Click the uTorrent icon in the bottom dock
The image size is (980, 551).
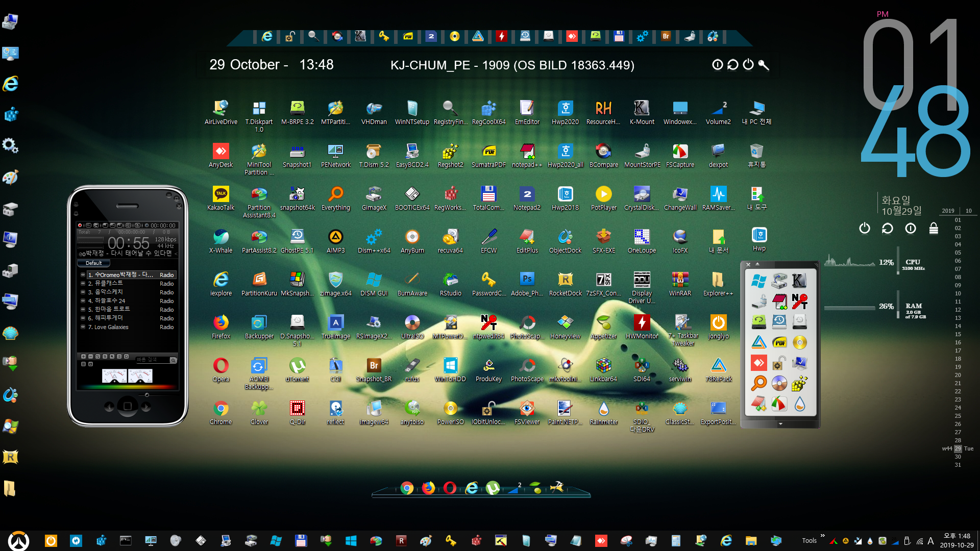(493, 488)
